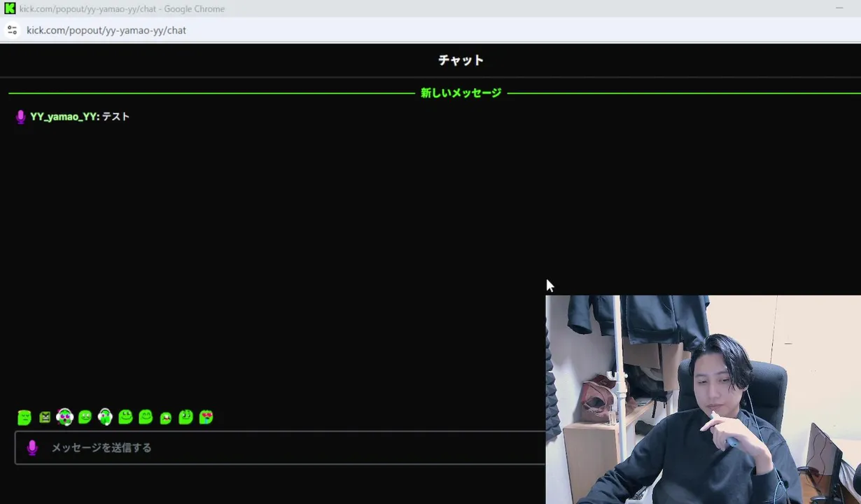Insert the smirking green blob emote
This screenshot has width=861, height=504.
click(85, 417)
